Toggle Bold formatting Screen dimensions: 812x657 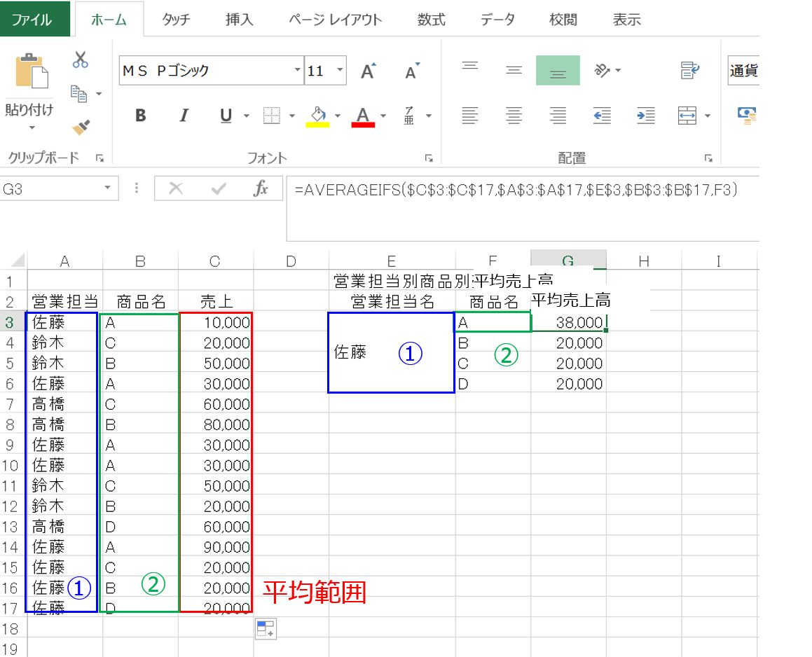coord(140,116)
